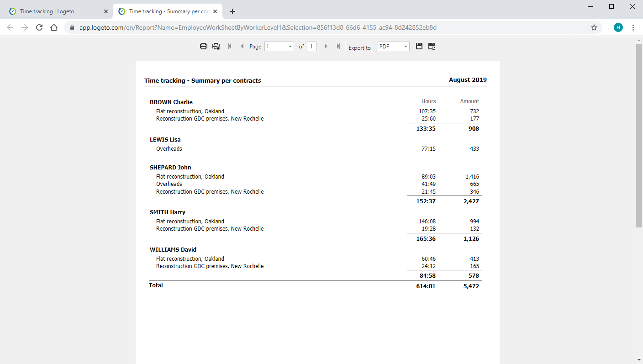The width and height of the screenshot is (643, 364).
Task: Close the Summary per contracts tab
Action: 215,11
